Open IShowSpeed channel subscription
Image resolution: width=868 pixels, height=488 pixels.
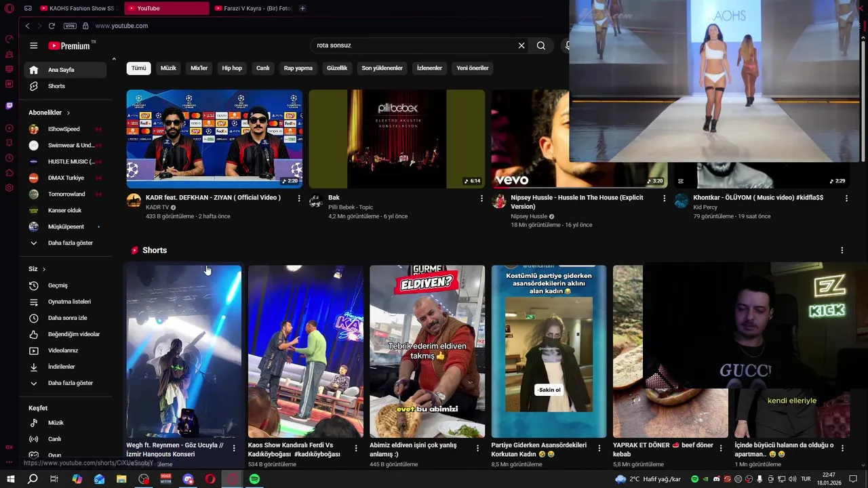tap(65, 129)
